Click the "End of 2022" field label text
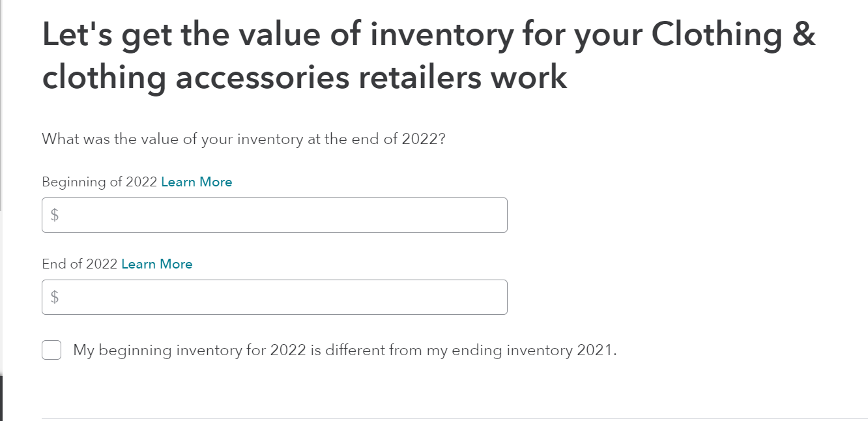The height and width of the screenshot is (421, 868). point(80,264)
